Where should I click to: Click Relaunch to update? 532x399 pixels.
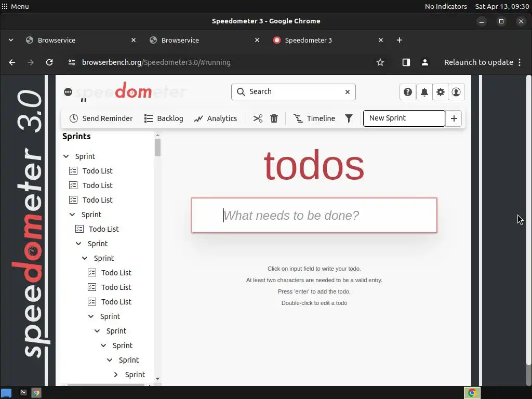(x=478, y=62)
